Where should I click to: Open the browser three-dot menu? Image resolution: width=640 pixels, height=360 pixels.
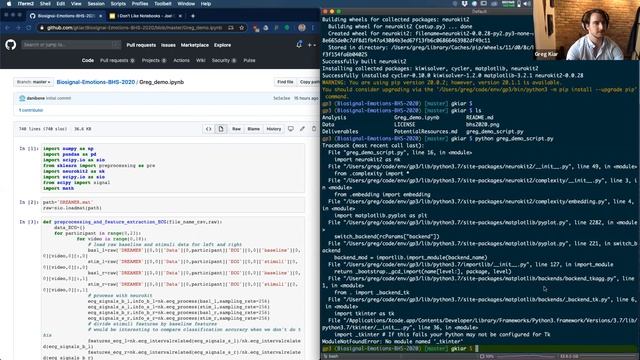click(x=313, y=28)
